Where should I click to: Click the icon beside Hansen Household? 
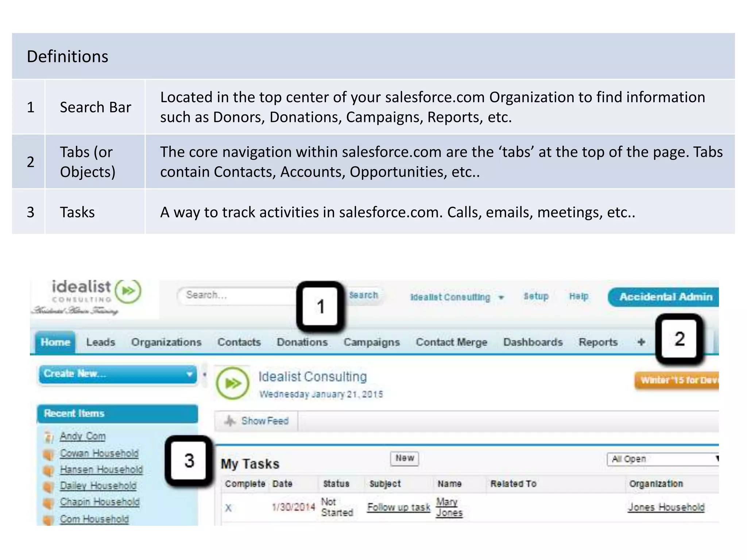tap(49, 470)
